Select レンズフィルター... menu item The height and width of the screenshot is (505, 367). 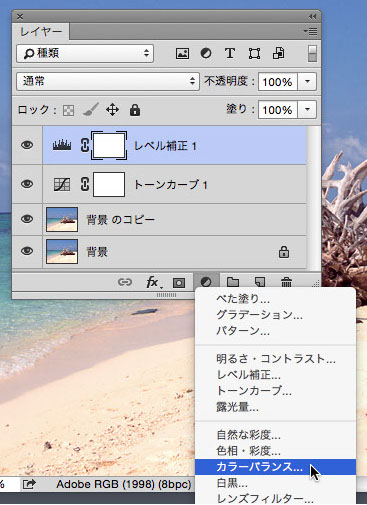click(275, 499)
